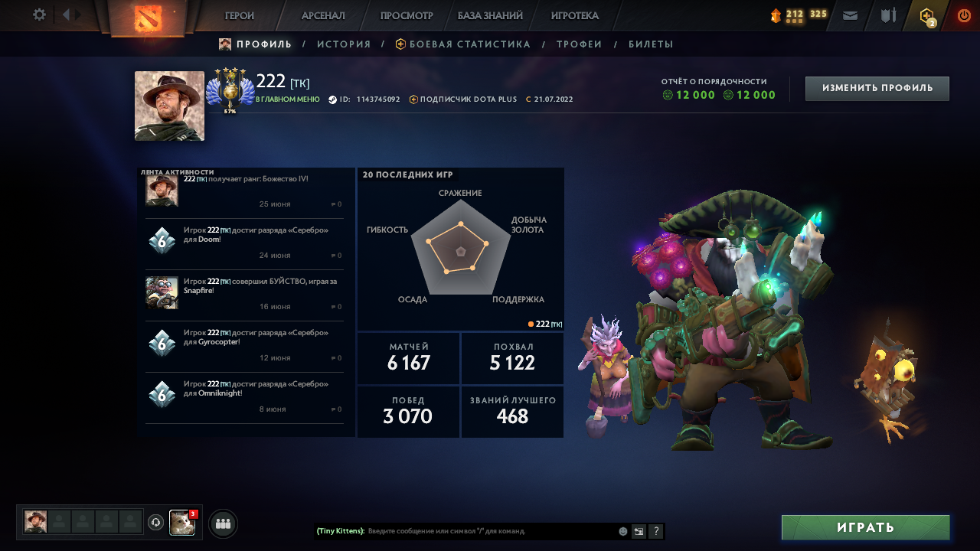
Task: Open the settings gear icon
Action: coord(39,15)
